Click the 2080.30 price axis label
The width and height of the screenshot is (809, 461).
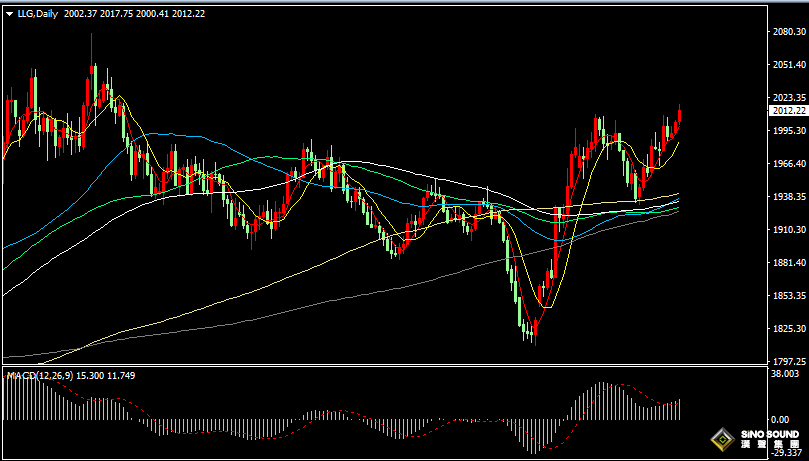[x=790, y=32]
